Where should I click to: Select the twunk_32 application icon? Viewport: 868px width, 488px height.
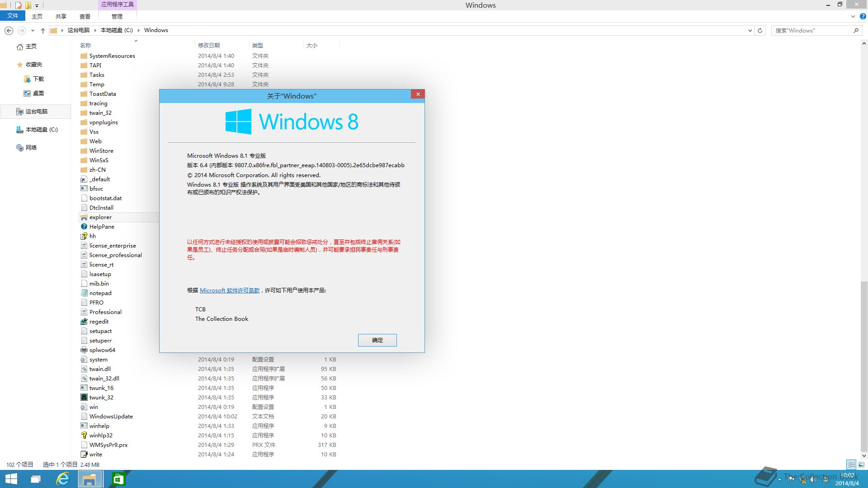[x=84, y=398]
